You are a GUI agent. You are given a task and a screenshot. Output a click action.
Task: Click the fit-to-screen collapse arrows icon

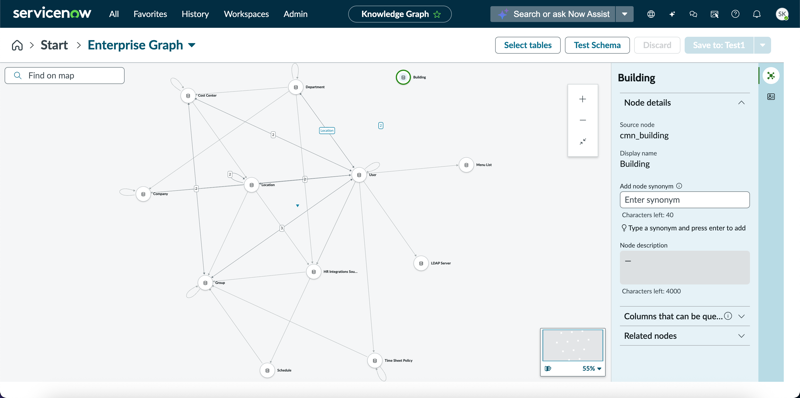pos(583,142)
